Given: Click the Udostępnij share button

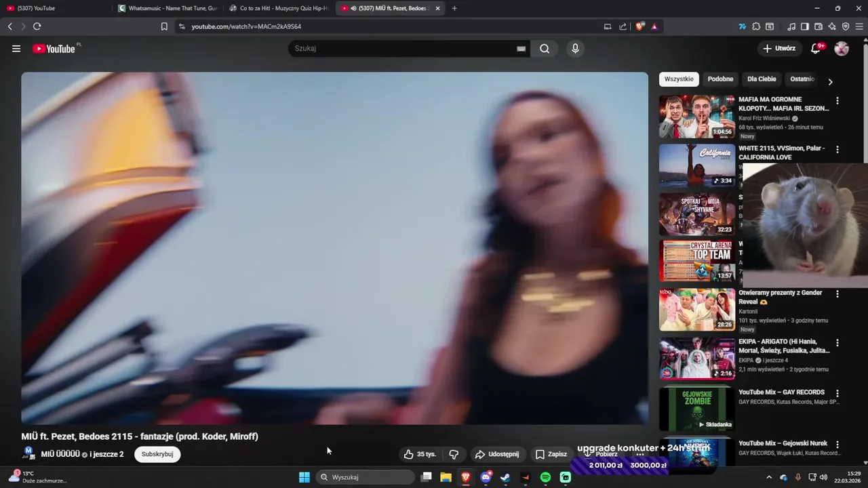Looking at the screenshot, I should pyautogui.click(x=497, y=454).
